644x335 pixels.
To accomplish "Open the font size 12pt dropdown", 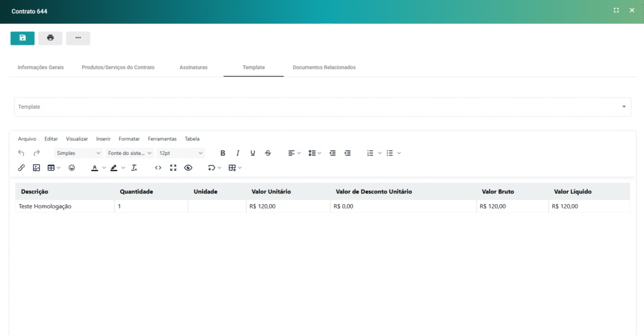I will 180,153.
